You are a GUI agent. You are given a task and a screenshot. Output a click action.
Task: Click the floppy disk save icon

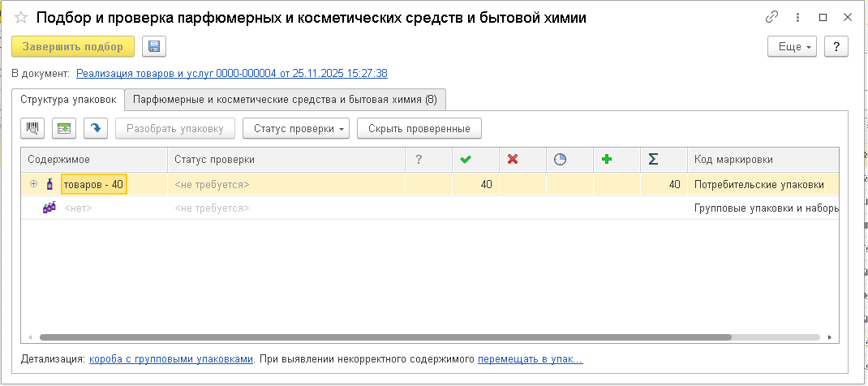[153, 47]
